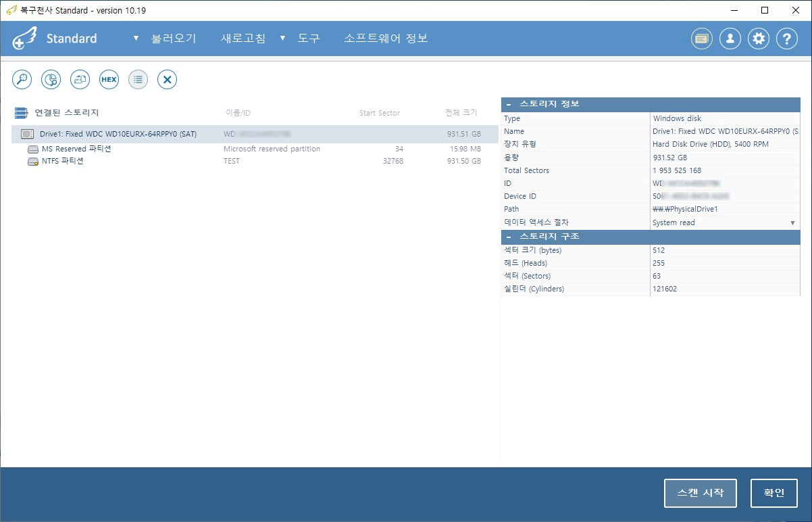Click the TEST partition name cell
The image size is (812, 522).
tap(232, 162)
